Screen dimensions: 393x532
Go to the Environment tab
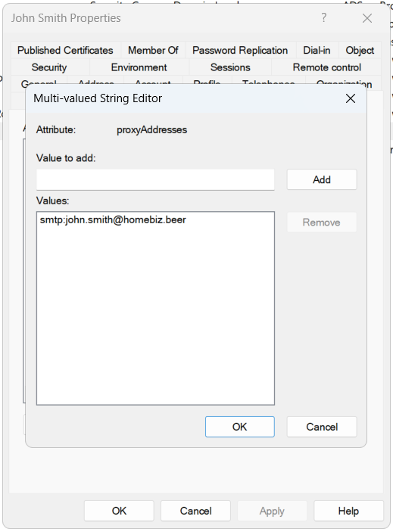tap(139, 67)
